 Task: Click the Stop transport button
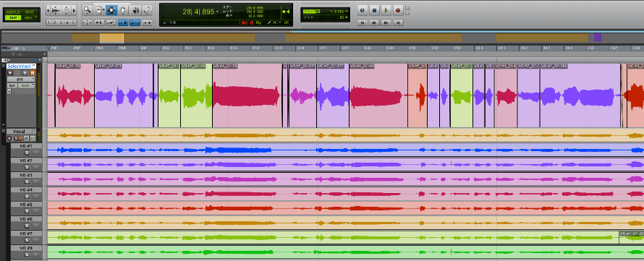point(374,10)
